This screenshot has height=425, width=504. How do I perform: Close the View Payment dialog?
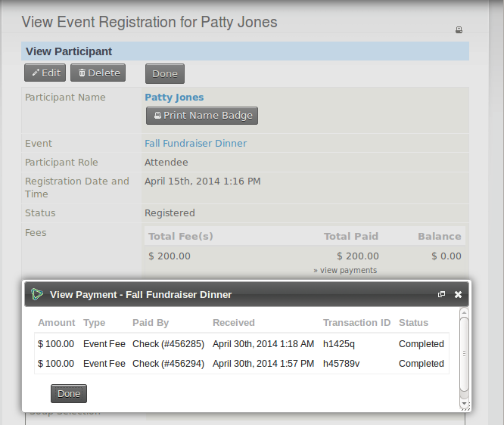click(458, 294)
